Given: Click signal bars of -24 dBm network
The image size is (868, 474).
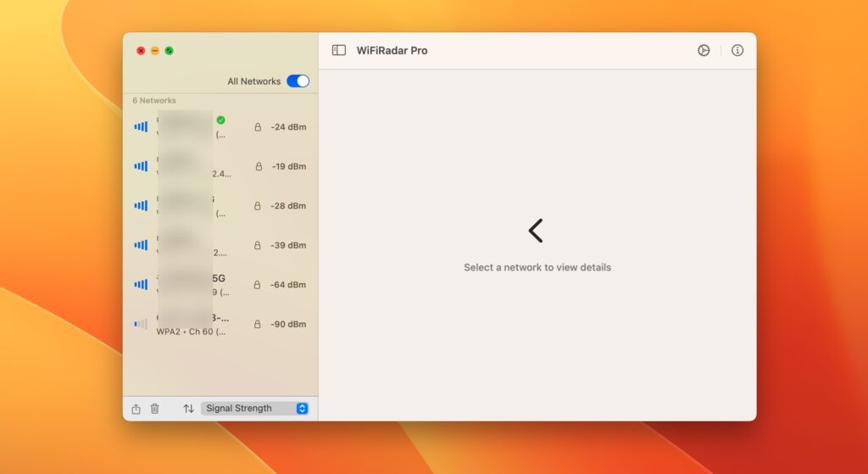Looking at the screenshot, I should click(x=141, y=127).
